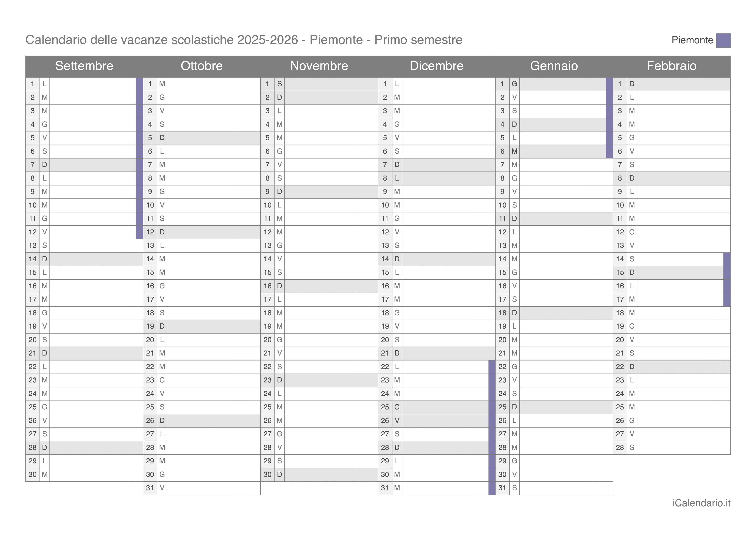Click day 17 M in Febbraio
The height and width of the screenshot is (535, 756).
point(671,299)
